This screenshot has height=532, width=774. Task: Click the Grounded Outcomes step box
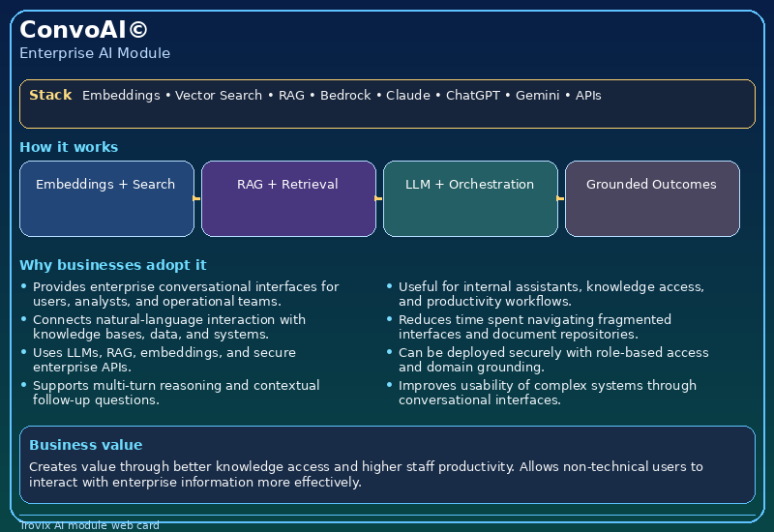click(652, 198)
